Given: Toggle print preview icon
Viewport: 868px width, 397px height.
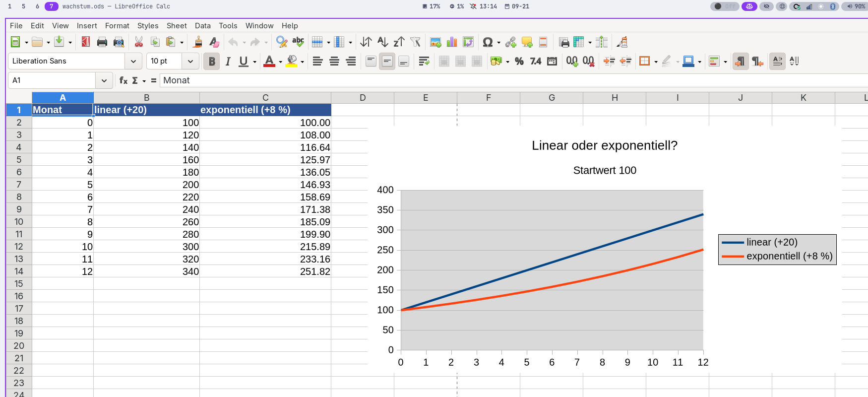Looking at the screenshot, I should click(x=119, y=42).
